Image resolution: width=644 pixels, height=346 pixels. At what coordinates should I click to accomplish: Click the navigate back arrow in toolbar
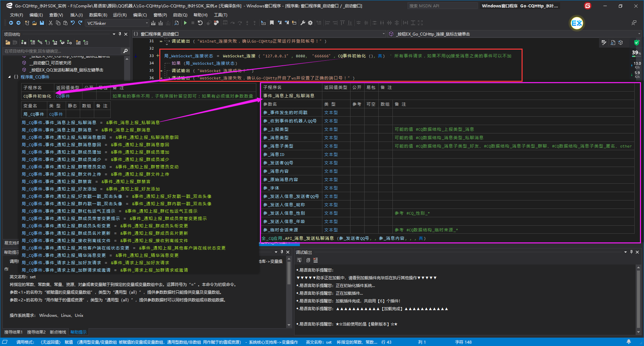click(x=11, y=23)
